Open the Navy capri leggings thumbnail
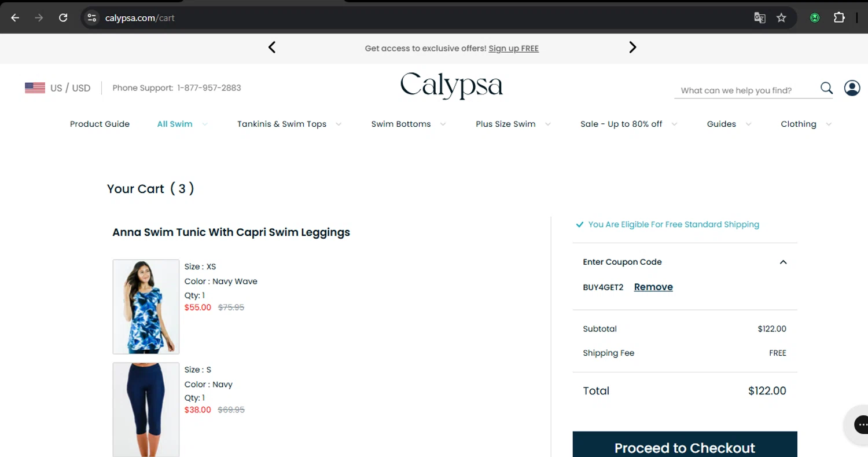 (146, 410)
